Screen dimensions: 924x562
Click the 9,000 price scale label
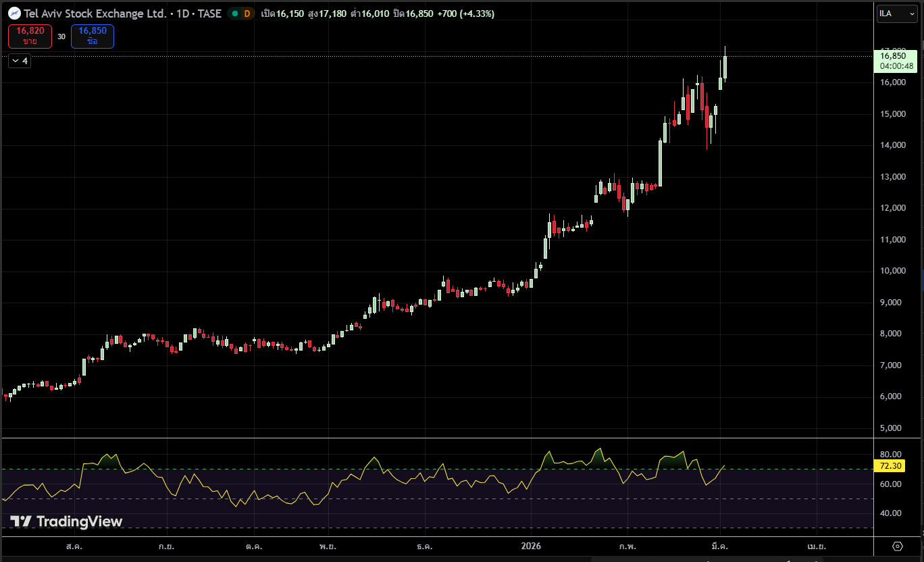click(x=892, y=303)
